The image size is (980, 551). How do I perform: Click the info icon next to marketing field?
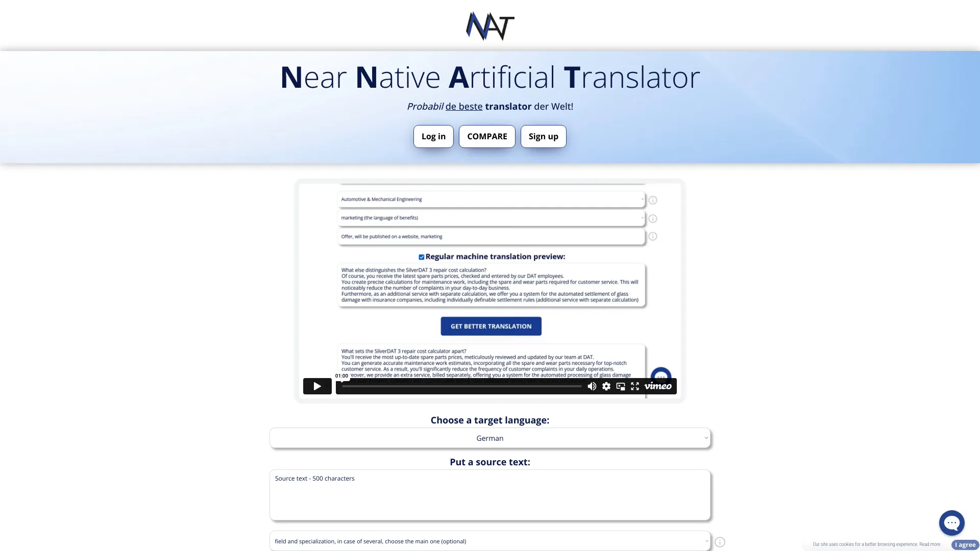click(x=652, y=217)
